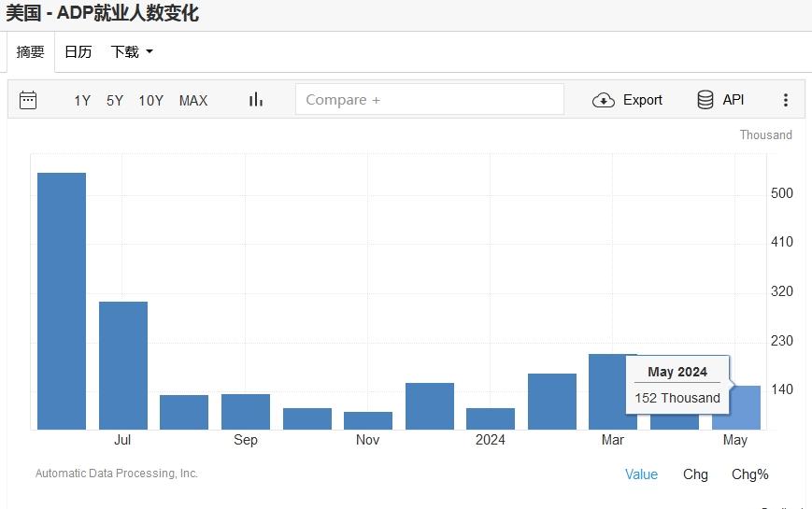Viewport: 812px width, 509px height.
Task: Click the Jul x-axis label
Action: click(122, 440)
